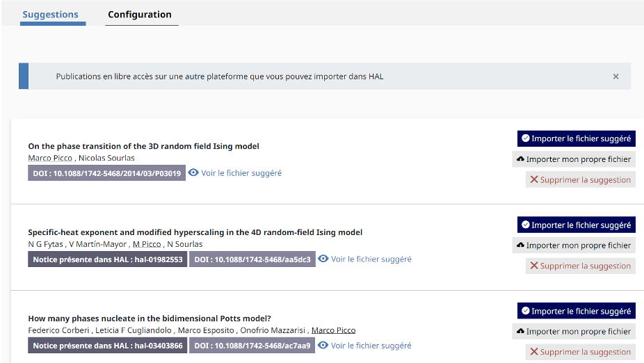
Task: Import the suggested file for the Potts model paper
Action: point(577,311)
